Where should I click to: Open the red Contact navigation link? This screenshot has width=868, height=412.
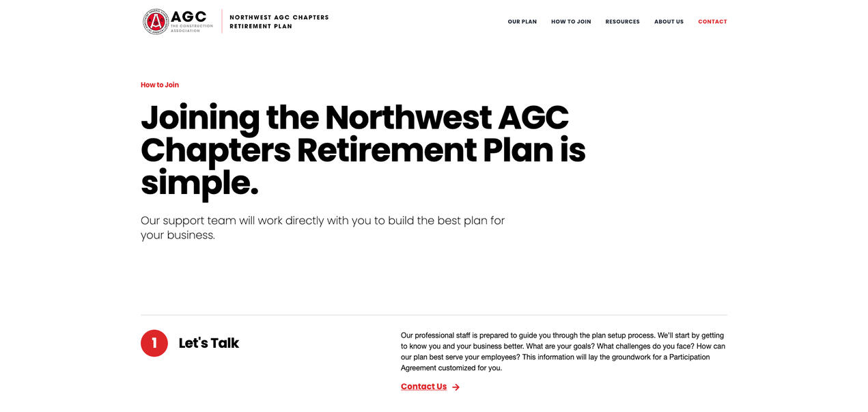tap(712, 22)
